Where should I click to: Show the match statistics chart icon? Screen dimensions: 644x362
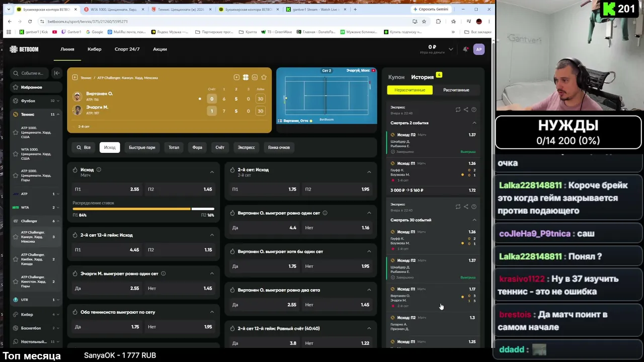tap(255, 77)
